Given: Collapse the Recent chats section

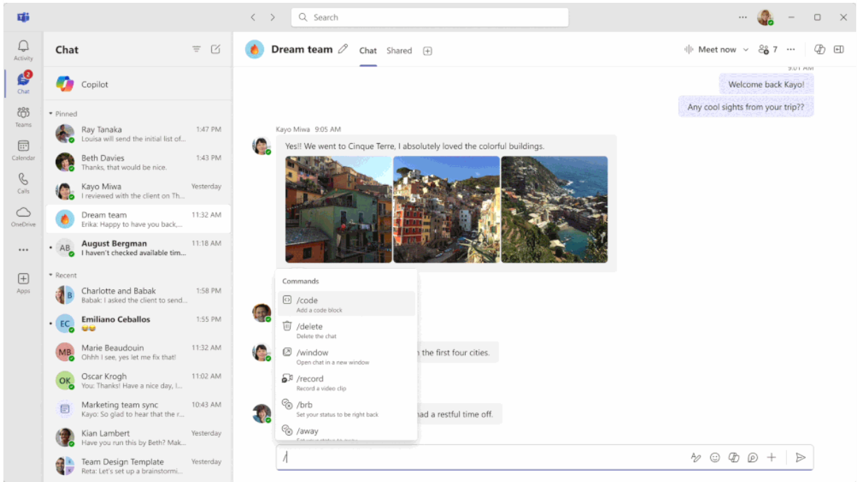Looking at the screenshot, I should pos(51,275).
